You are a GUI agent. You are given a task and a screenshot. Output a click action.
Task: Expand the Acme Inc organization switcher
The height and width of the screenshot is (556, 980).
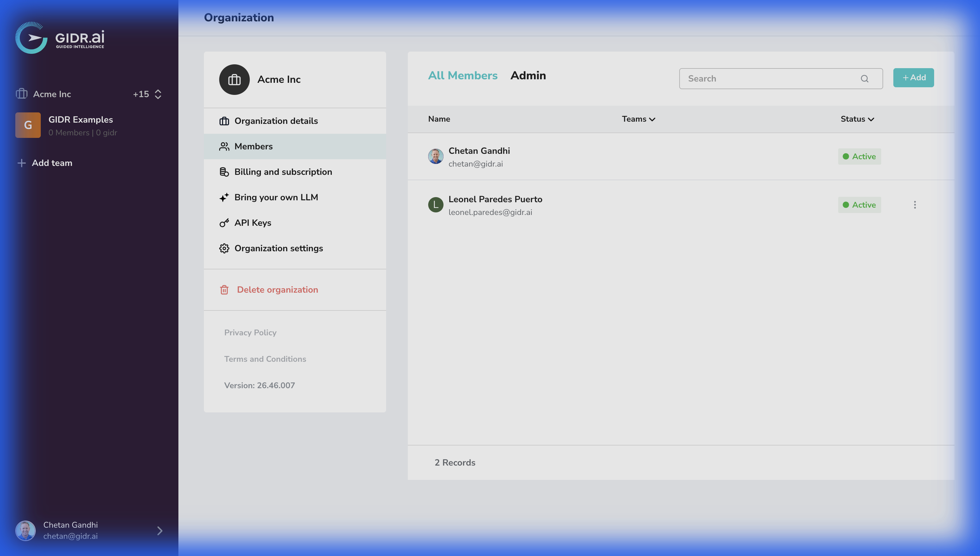point(157,94)
